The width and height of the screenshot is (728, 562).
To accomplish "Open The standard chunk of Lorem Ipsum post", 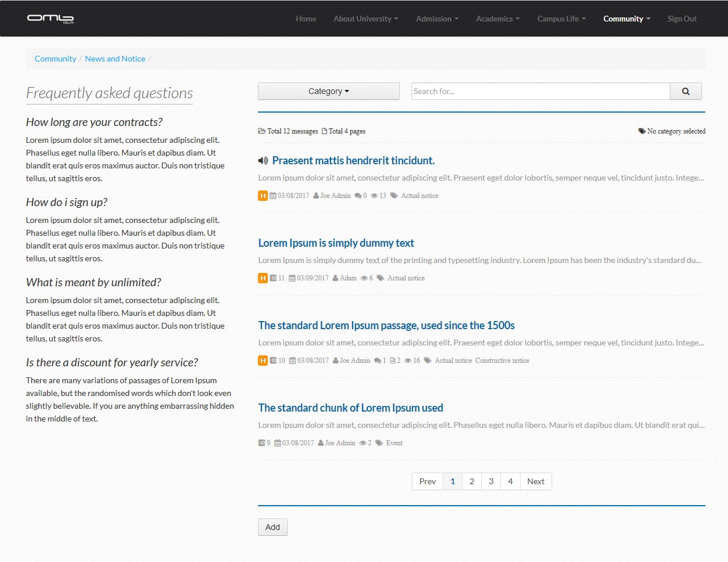I will coord(350,408).
